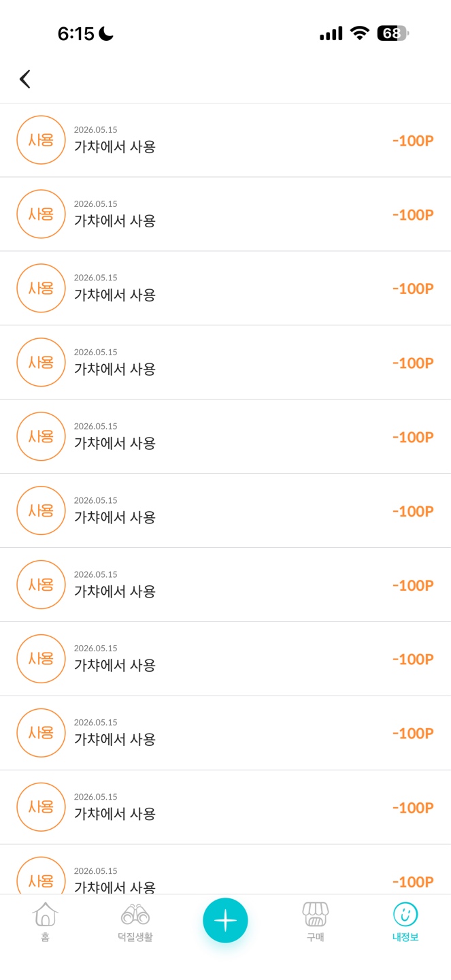This screenshot has height=980, width=451.
Task: Tap -100P amount on the third entry
Action: click(x=413, y=289)
